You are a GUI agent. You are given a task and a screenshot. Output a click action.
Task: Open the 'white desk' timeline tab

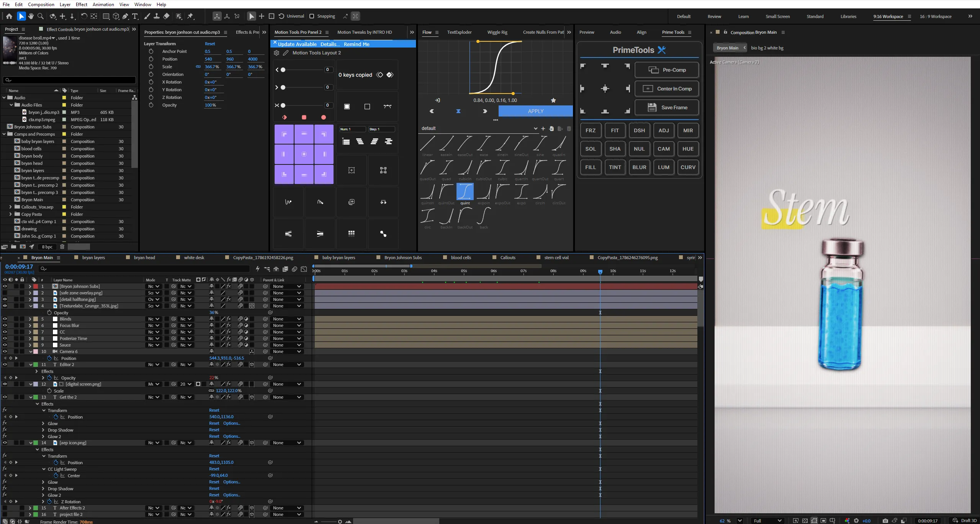[194, 258]
